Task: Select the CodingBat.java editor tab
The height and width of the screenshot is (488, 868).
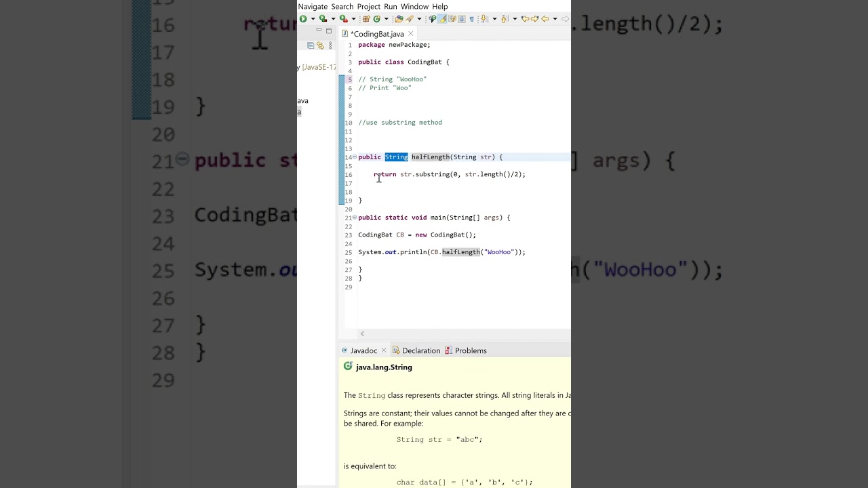Action: coord(377,34)
